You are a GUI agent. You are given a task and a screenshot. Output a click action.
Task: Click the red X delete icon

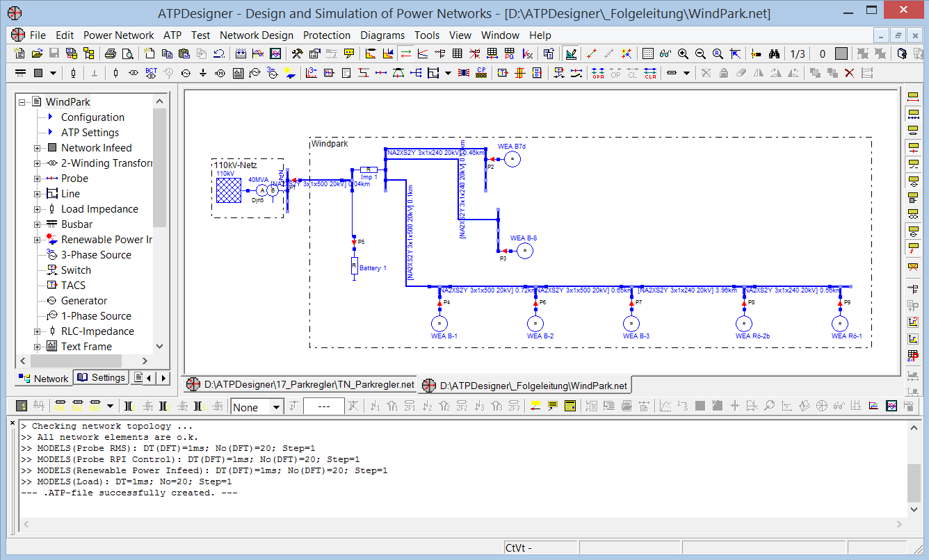[849, 73]
